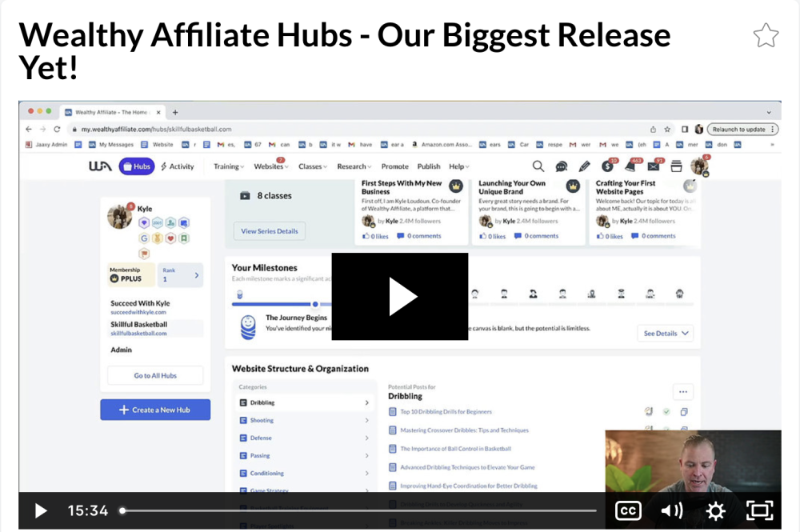Viewport: 800px width, 532px height.
Task: Open the mail envelope icon
Action: click(654, 166)
